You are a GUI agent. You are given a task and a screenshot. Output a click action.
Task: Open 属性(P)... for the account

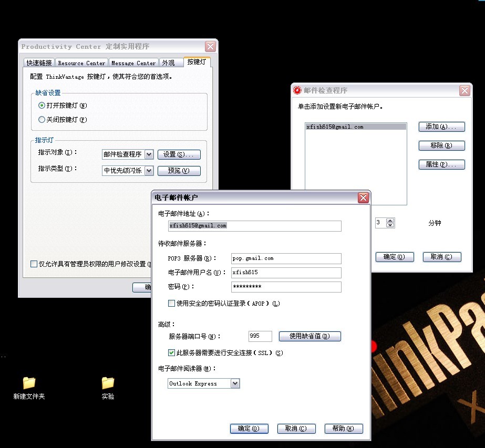tap(442, 164)
